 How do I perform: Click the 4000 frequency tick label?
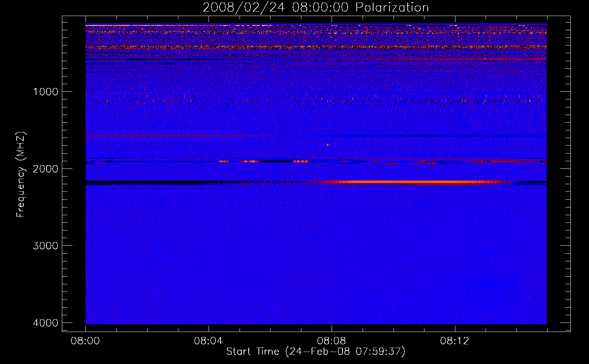(x=46, y=323)
